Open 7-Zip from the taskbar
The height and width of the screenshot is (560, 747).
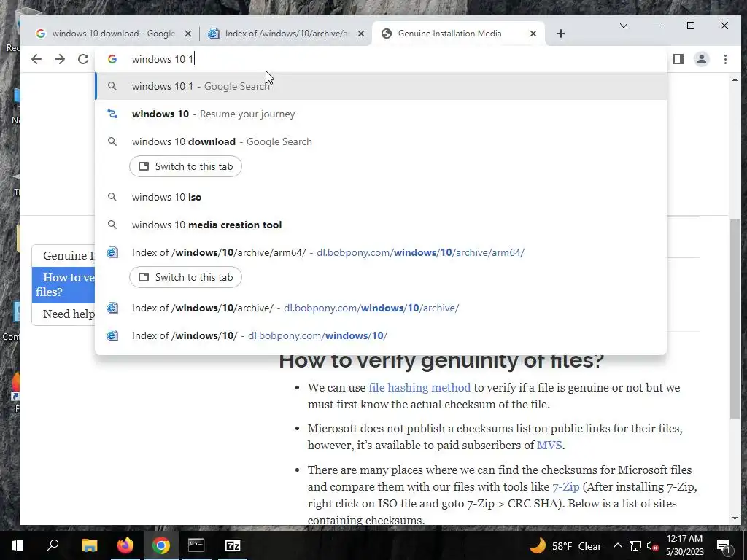coord(233,545)
